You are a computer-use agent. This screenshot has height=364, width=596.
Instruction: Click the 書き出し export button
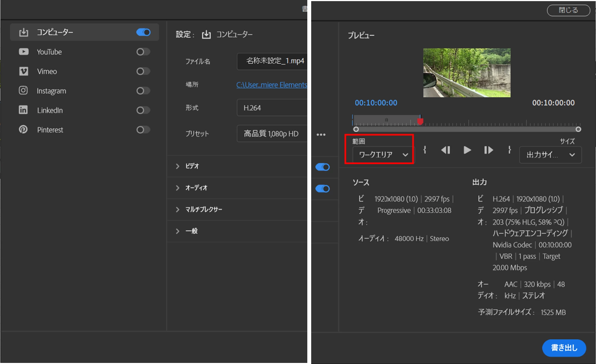tap(564, 348)
